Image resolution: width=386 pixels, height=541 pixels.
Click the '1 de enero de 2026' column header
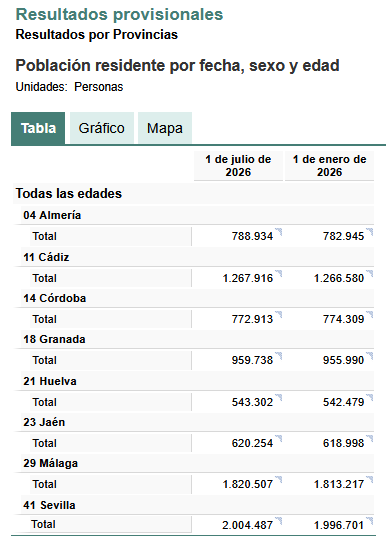(x=329, y=166)
